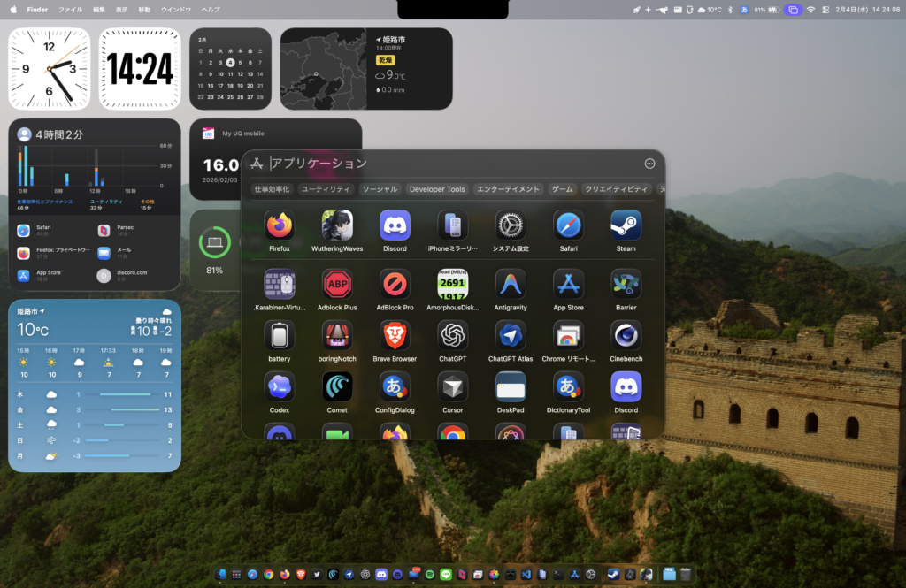The height and width of the screenshot is (588, 906).
Task: Launch the Antigravity app
Action: pos(511,285)
